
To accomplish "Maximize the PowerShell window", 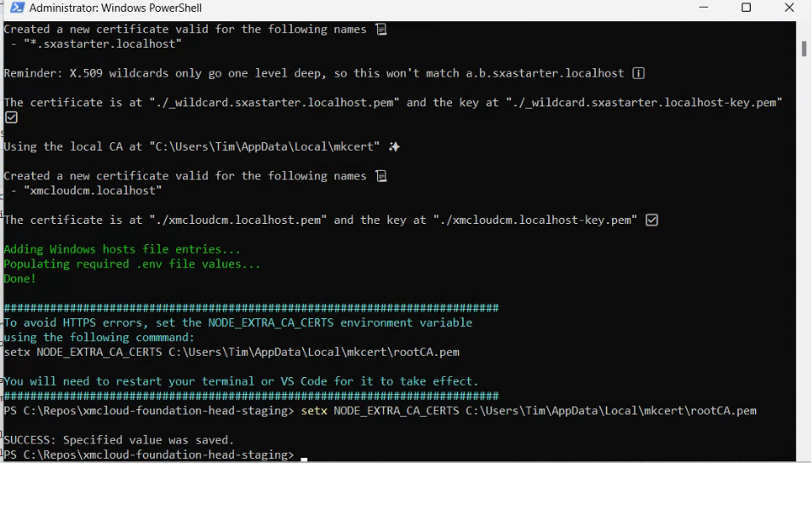I will pyautogui.click(x=746, y=9).
